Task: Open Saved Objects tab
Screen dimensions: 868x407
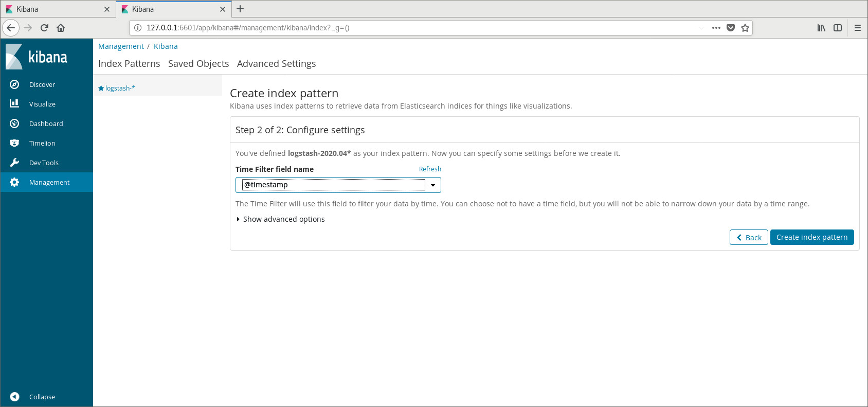Action: pyautogui.click(x=198, y=64)
